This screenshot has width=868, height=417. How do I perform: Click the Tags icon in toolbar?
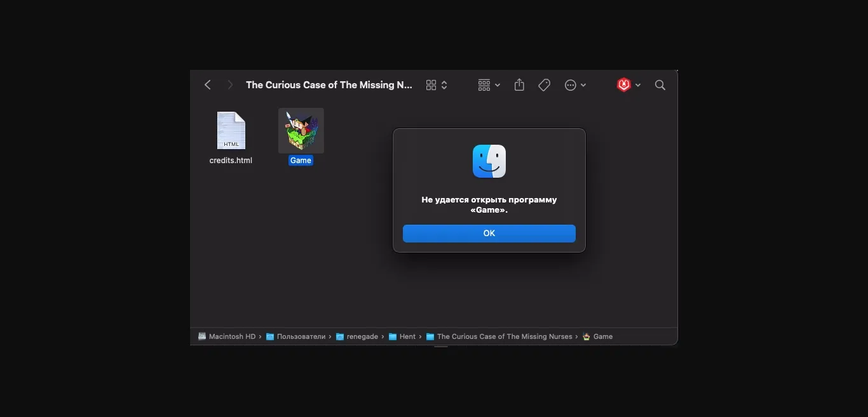click(x=544, y=85)
